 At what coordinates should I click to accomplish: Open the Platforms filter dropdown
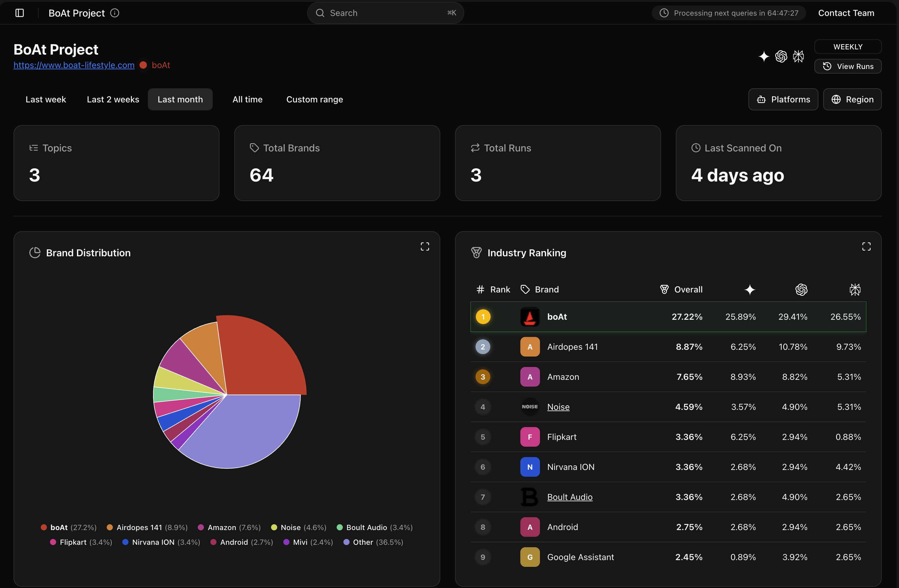(x=783, y=99)
